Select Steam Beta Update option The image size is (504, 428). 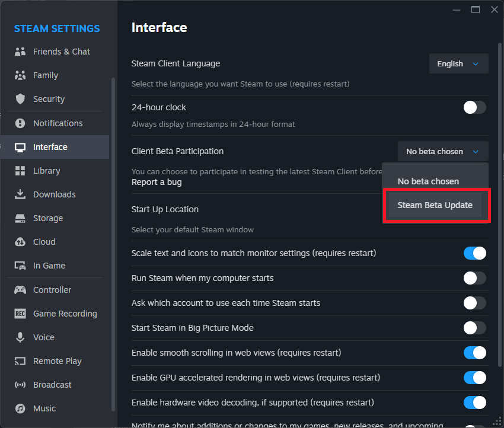coord(435,205)
